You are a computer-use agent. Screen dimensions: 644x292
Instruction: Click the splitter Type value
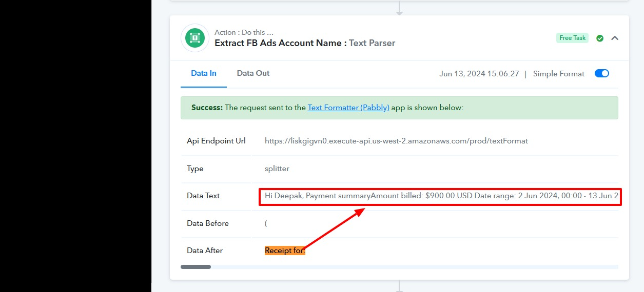[x=277, y=169]
